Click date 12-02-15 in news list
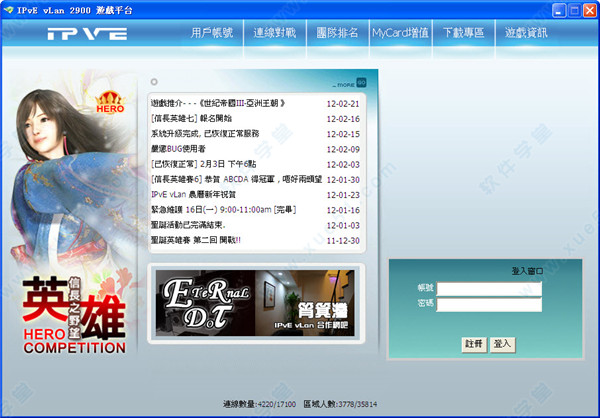This screenshot has height=418, width=600. point(343,134)
